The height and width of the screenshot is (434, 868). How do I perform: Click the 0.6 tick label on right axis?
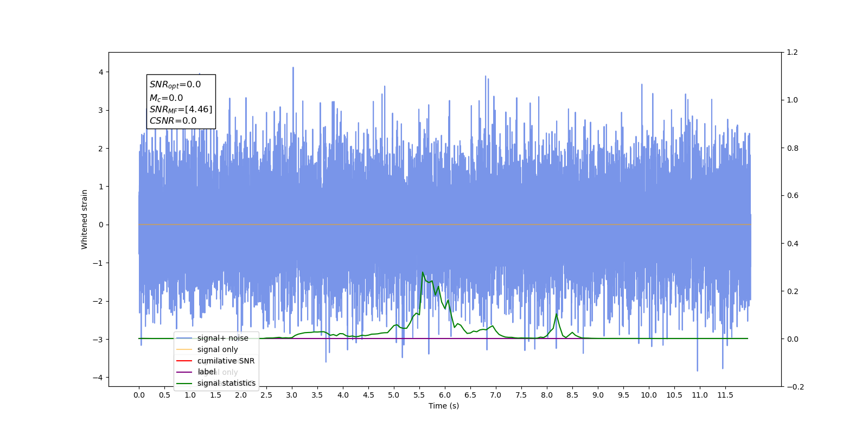793,196
